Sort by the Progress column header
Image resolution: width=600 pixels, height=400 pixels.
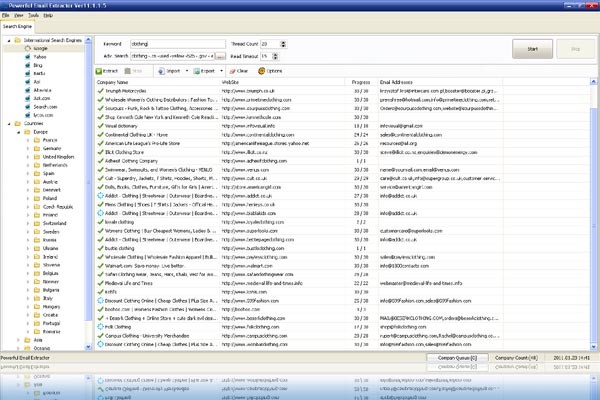click(360, 82)
